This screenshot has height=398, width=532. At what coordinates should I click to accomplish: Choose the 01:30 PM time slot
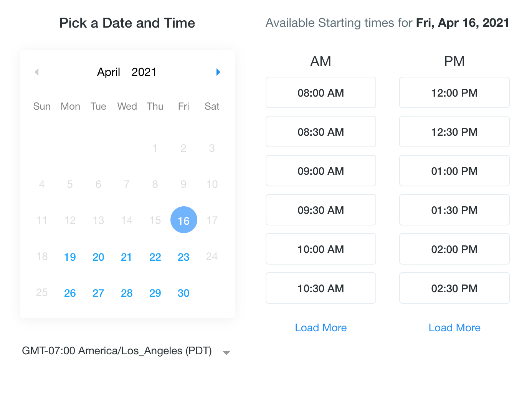(454, 210)
